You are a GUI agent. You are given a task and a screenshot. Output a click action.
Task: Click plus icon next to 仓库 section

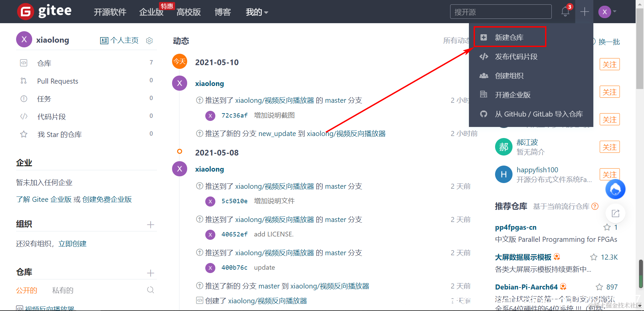coord(151,273)
